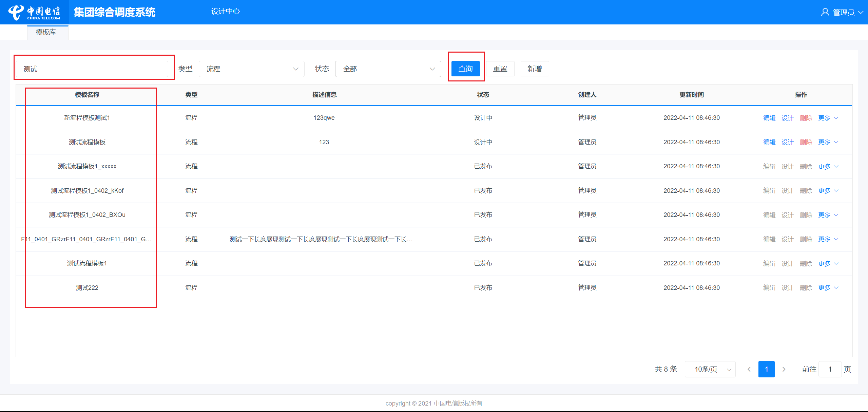
Task: Go to the previous page arrow
Action: (749, 369)
